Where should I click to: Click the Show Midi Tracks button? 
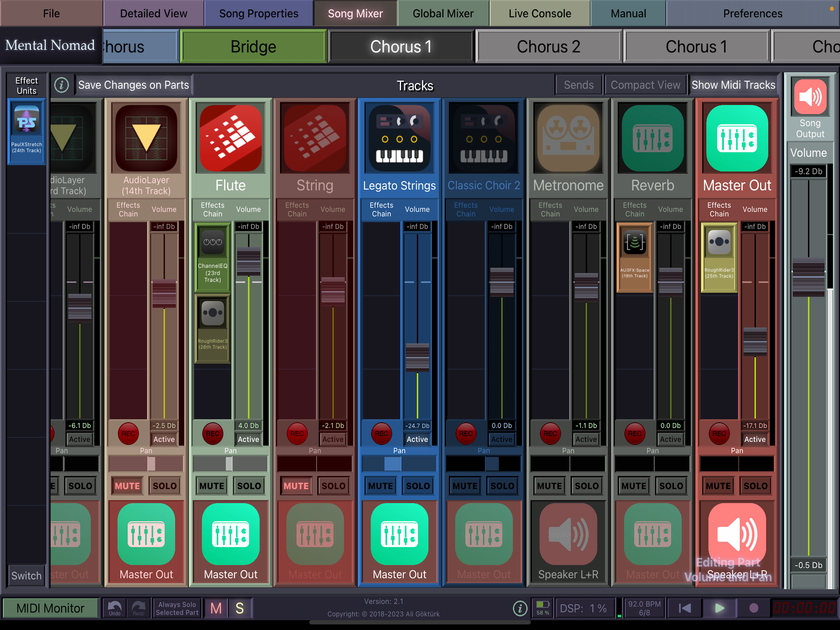733,85
